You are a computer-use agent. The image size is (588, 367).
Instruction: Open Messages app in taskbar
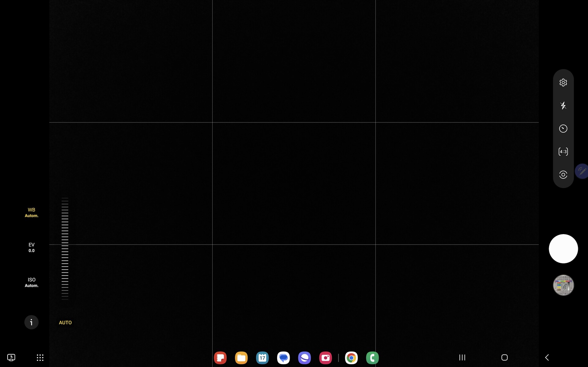pyautogui.click(x=283, y=358)
